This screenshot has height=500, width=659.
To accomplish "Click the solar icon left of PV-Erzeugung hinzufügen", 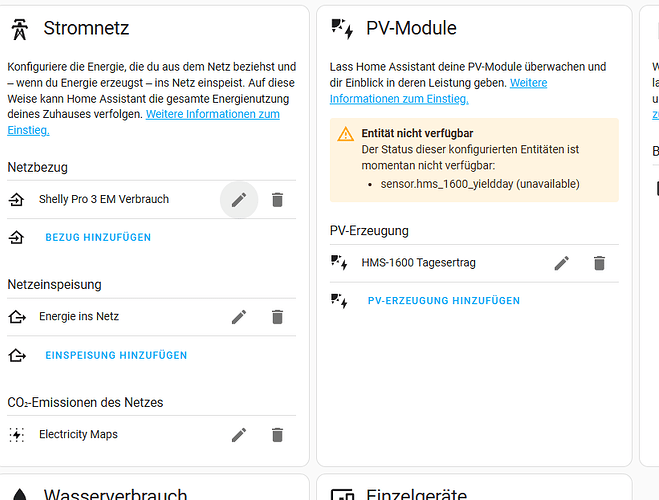I will pos(339,301).
